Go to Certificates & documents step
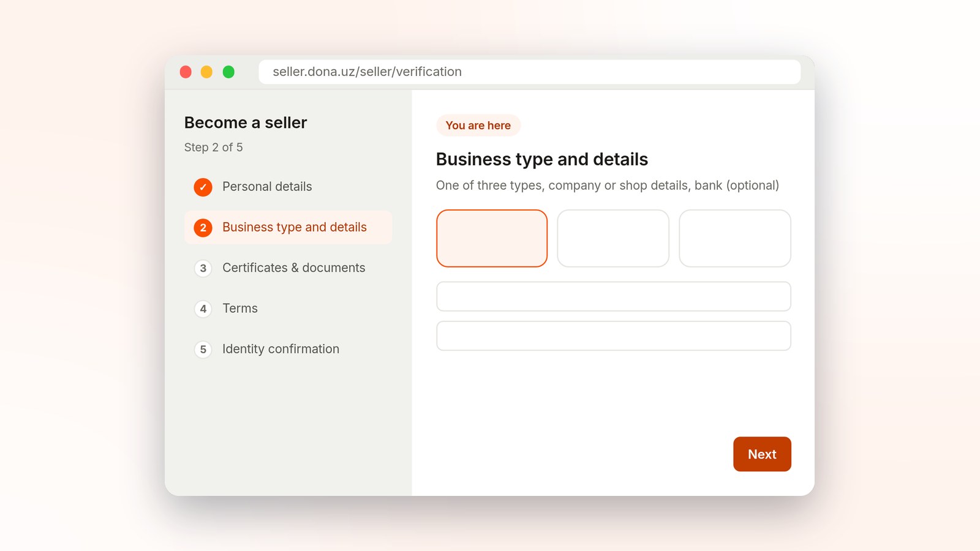 (288, 268)
